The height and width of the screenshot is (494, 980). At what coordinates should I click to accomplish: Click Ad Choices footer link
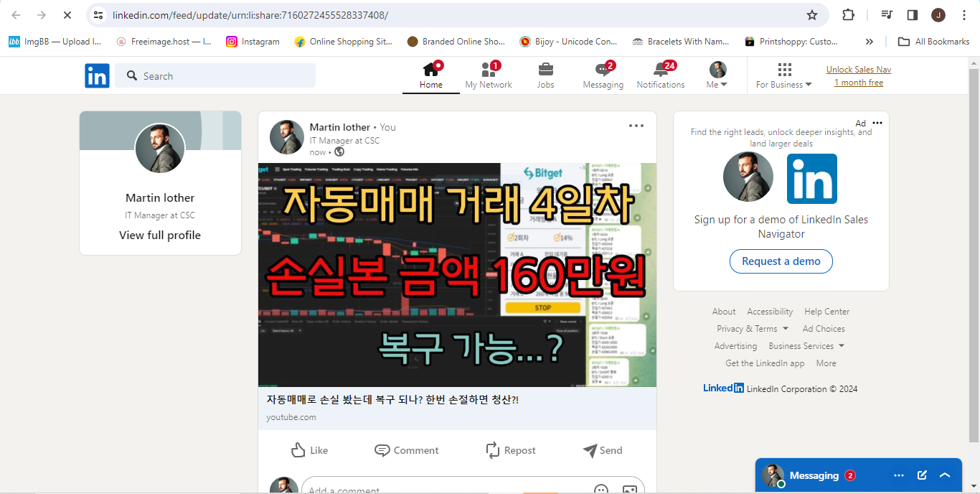coord(824,329)
